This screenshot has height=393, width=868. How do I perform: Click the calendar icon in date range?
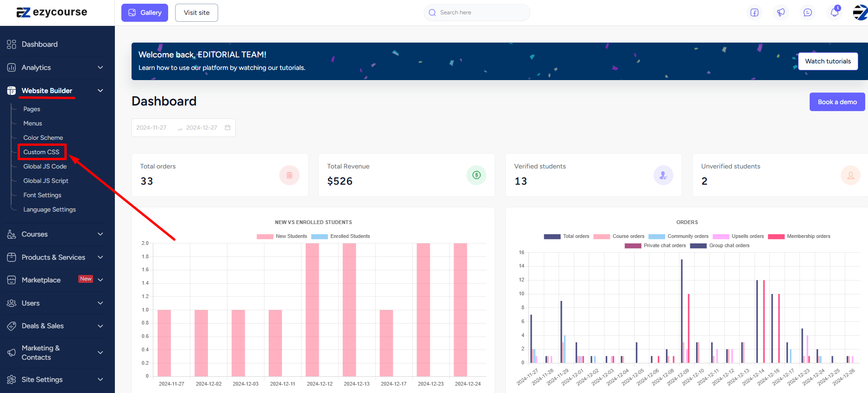tap(227, 128)
